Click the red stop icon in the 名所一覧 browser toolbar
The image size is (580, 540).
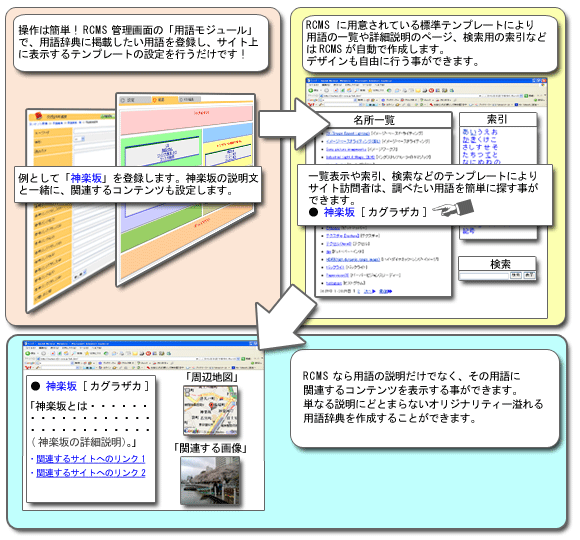pos(431,90)
